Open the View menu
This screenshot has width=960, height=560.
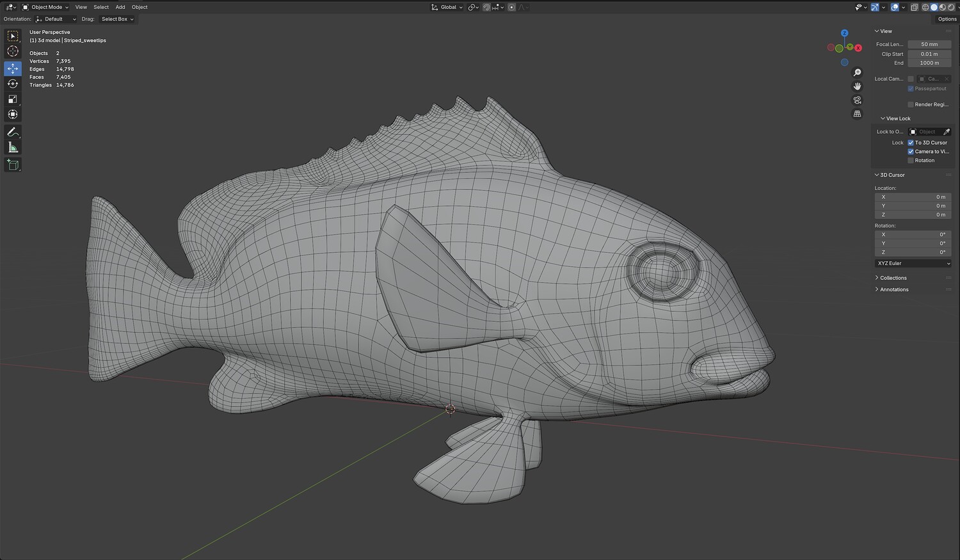[x=81, y=7]
